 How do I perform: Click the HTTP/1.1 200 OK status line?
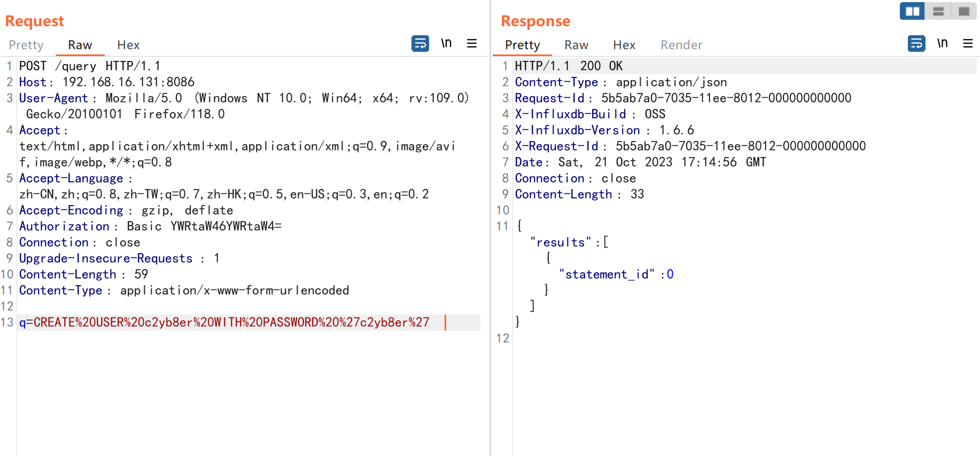point(569,66)
